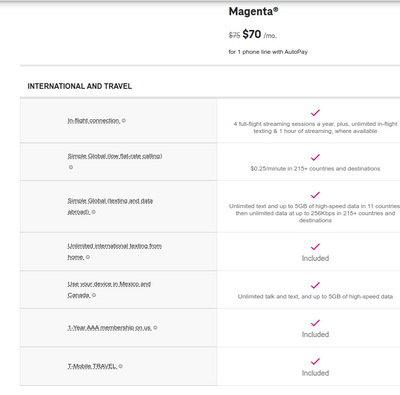Image resolution: width=400 pixels, height=395 pixels.
Task: Click info icon under Simple Global low flat-rate calling
Action: point(71,167)
